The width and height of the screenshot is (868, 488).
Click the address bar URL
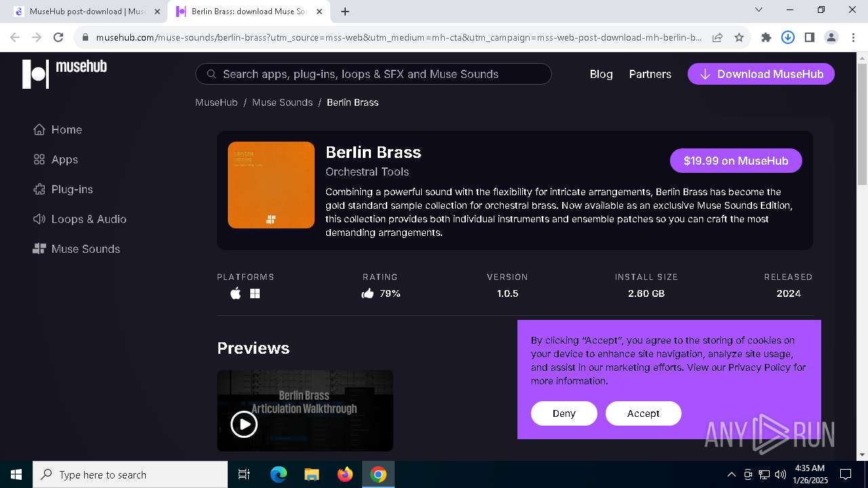pos(399,38)
